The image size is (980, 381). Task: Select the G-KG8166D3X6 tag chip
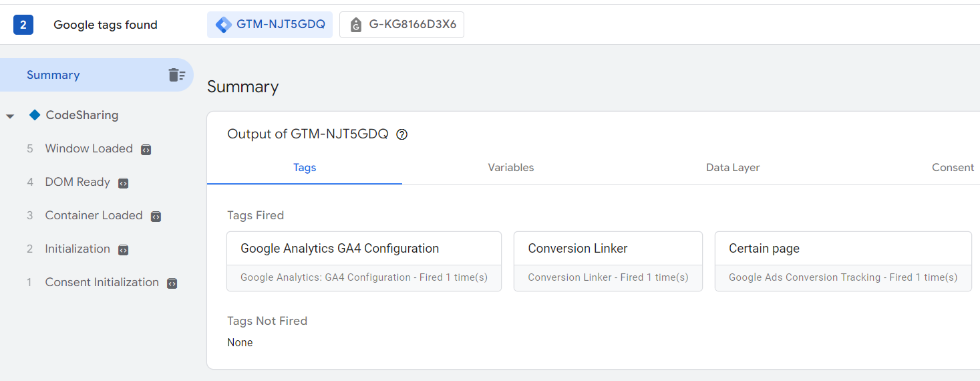pyautogui.click(x=401, y=25)
